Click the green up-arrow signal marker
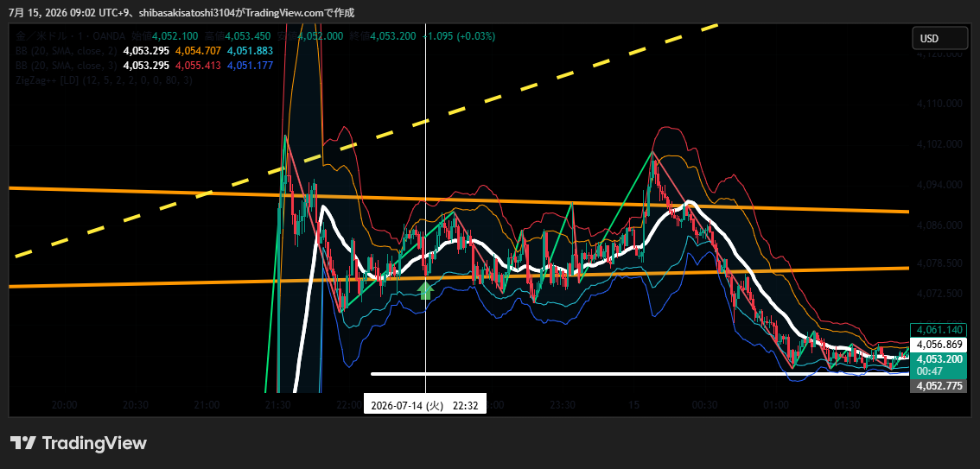 click(426, 290)
